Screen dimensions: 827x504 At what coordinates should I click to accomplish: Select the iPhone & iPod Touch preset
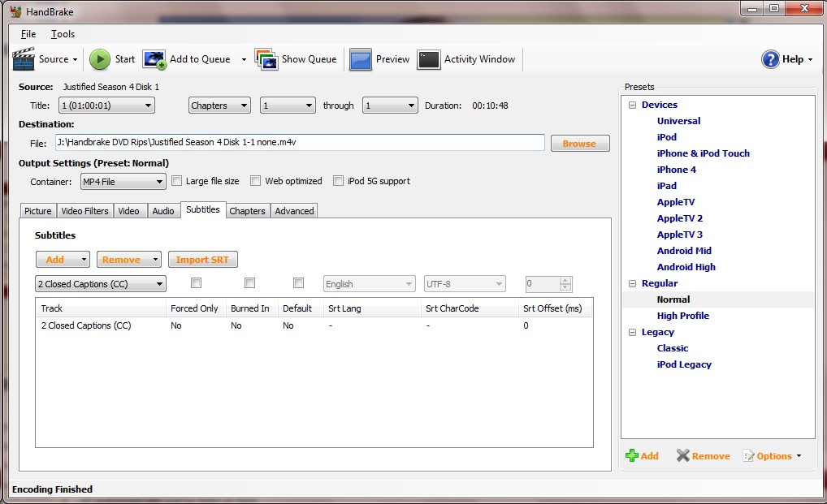pos(703,153)
